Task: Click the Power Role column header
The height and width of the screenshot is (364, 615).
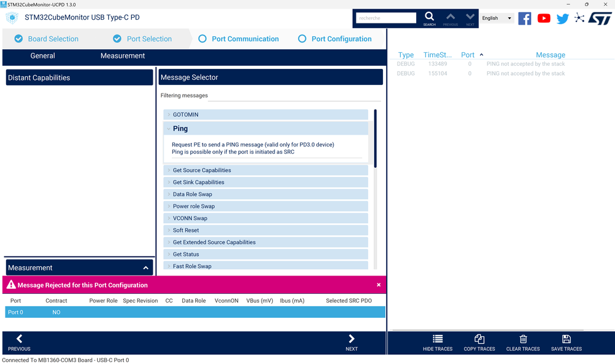Action: pos(103,301)
